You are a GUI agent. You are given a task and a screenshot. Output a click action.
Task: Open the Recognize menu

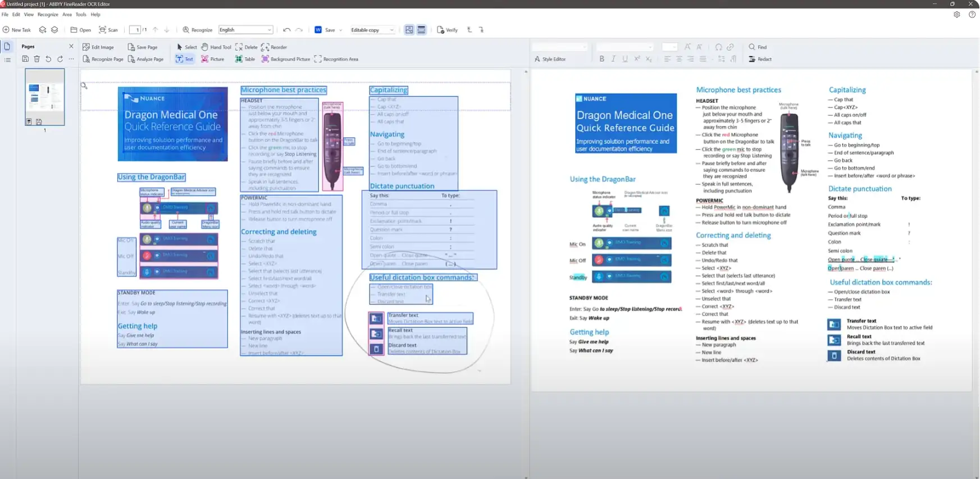click(48, 15)
